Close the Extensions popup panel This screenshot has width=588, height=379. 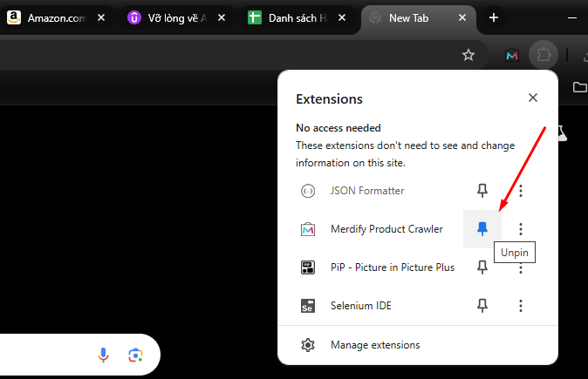533,98
